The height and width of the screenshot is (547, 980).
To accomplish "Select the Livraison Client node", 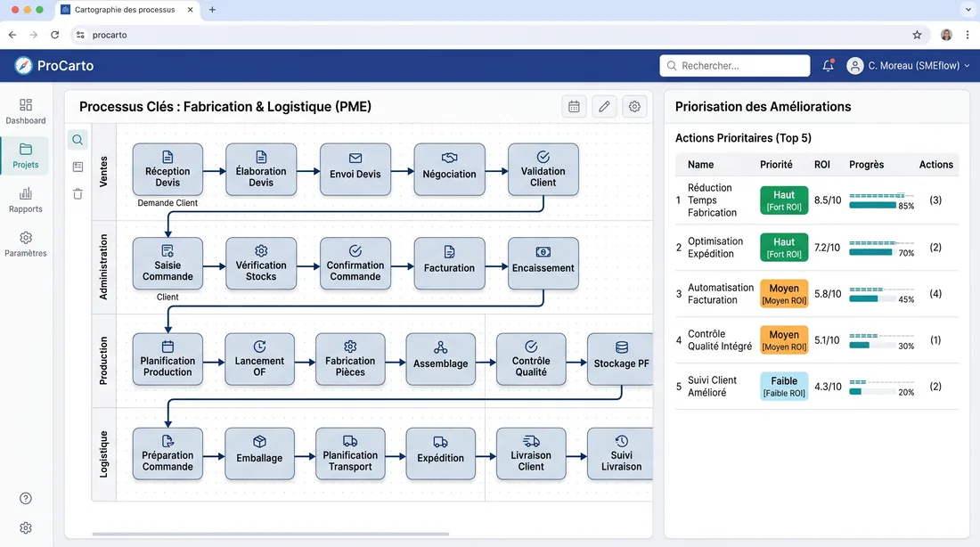I will pyautogui.click(x=531, y=453).
